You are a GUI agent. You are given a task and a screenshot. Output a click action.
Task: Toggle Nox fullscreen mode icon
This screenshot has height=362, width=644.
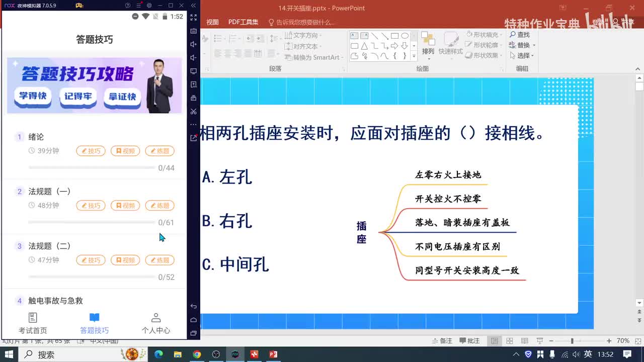coord(194,17)
